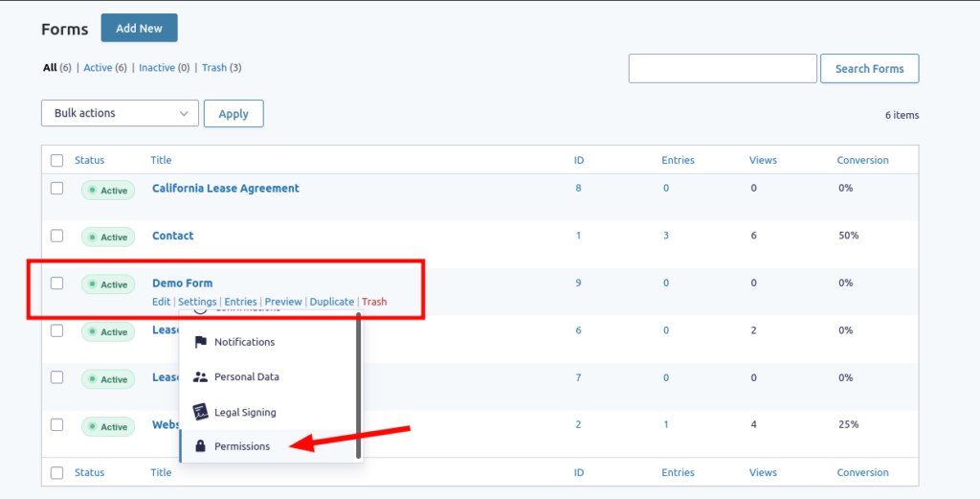The image size is (980, 499).
Task: Sort by Entries column header
Action: 679,160
